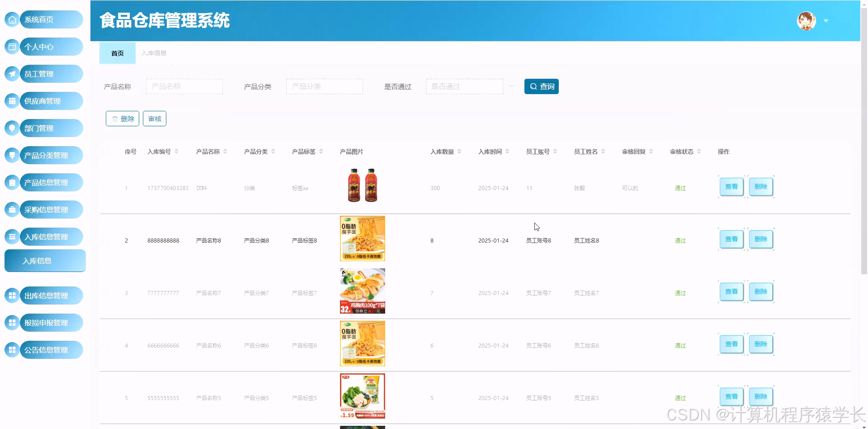
Task: Open 报损申报管理 using its grid icon
Action: [x=12, y=322]
